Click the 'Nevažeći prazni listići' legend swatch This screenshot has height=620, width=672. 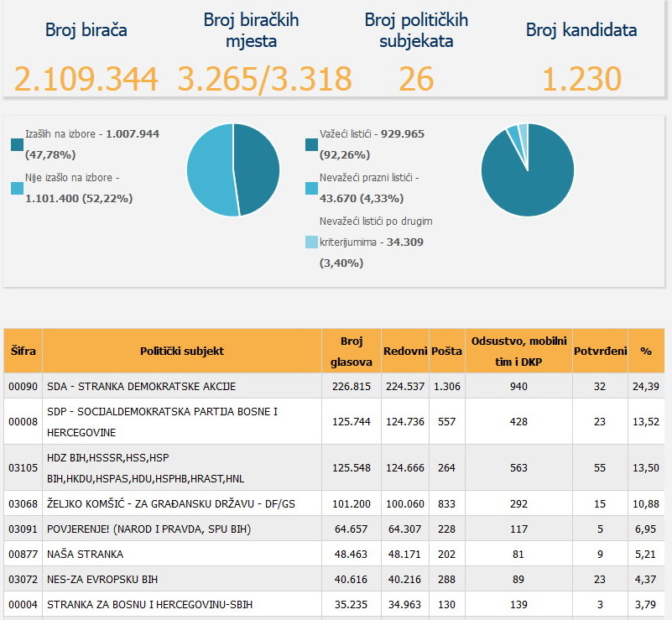coord(311,188)
